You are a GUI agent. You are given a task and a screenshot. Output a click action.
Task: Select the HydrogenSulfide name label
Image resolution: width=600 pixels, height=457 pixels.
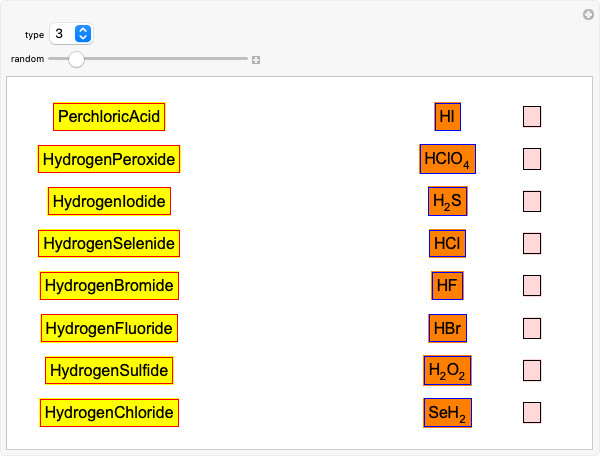(x=109, y=370)
